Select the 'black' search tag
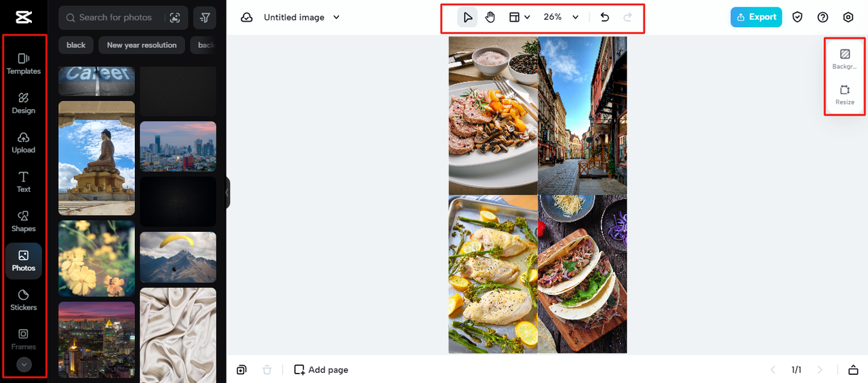The width and height of the screenshot is (868, 383). click(x=76, y=45)
